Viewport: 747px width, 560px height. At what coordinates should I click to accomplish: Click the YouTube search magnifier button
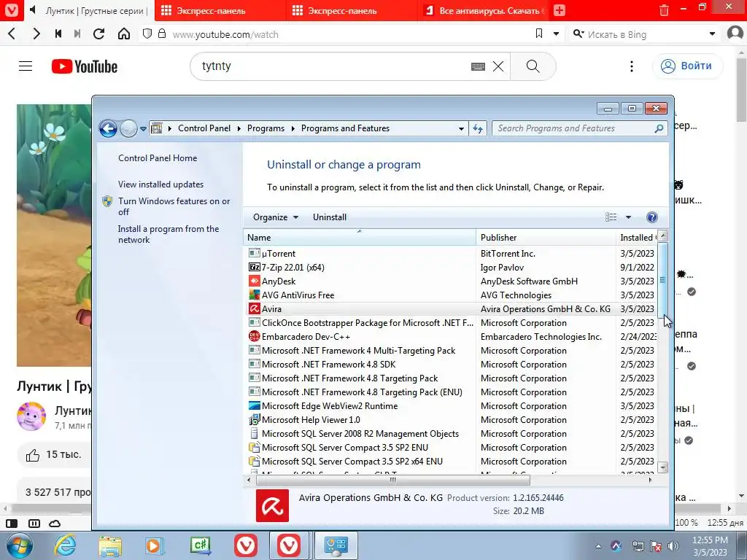point(533,66)
